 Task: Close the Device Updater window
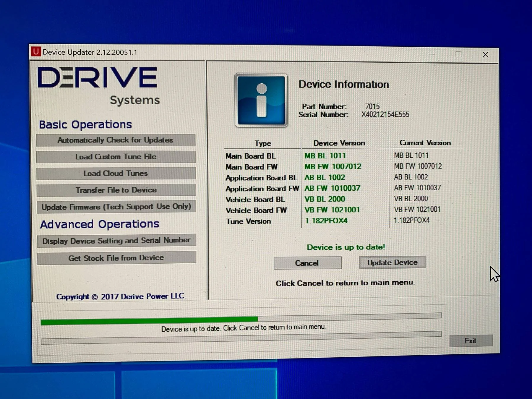coord(485,55)
